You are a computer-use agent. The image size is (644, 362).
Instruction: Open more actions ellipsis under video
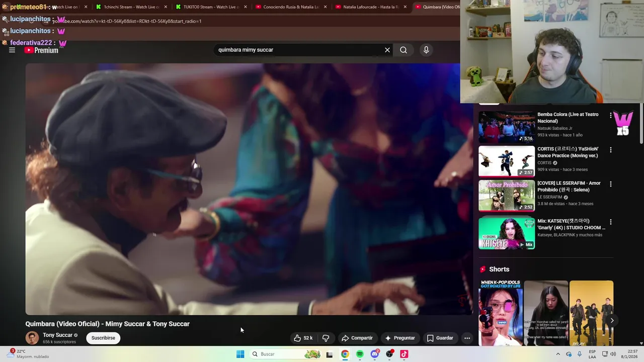[467, 338]
